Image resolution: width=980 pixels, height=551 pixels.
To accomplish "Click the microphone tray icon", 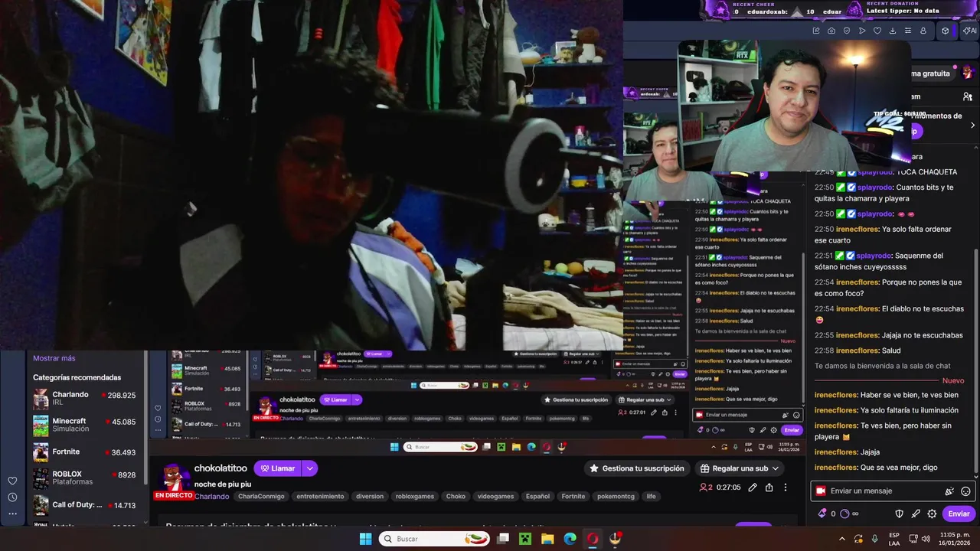I will coord(874,539).
